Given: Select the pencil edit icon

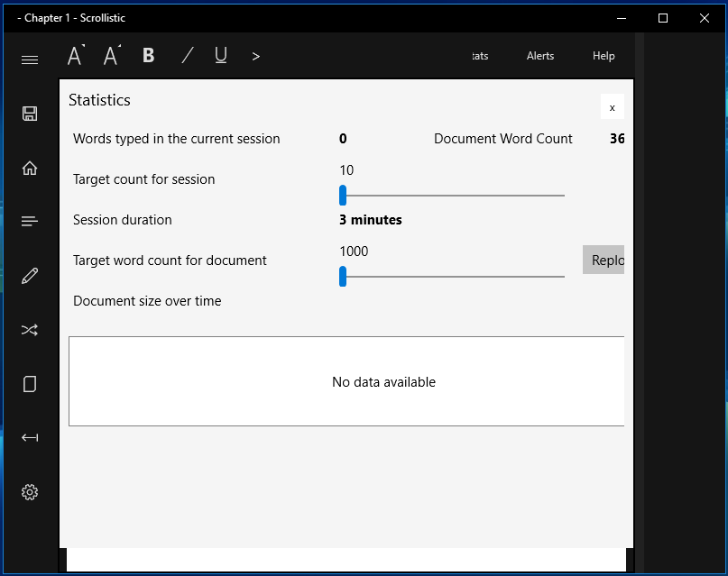Looking at the screenshot, I should pos(30,276).
